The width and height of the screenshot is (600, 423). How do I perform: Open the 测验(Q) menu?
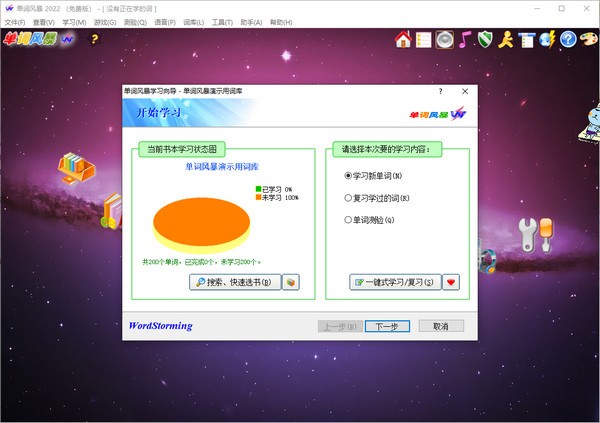[135, 23]
